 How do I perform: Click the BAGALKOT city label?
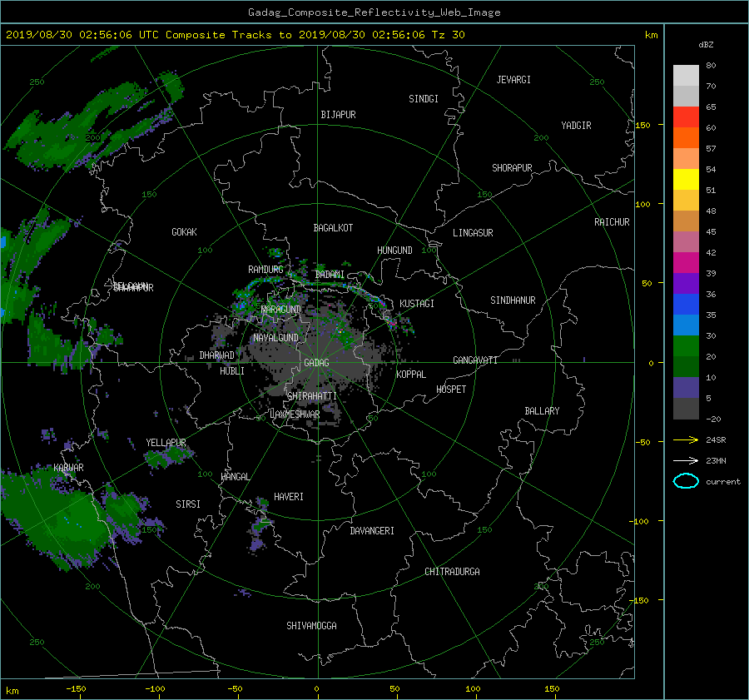point(333,228)
